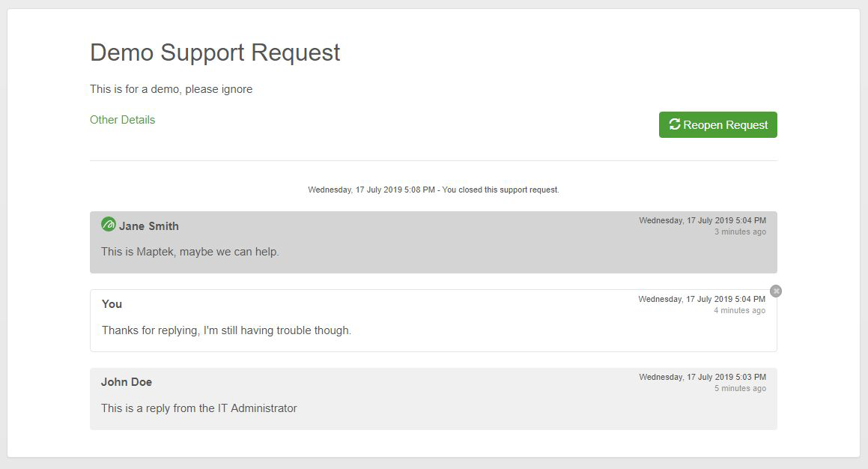This screenshot has width=868, height=469.
Task: Select the "Thanks for replying" message text
Action: pyautogui.click(x=226, y=330)
